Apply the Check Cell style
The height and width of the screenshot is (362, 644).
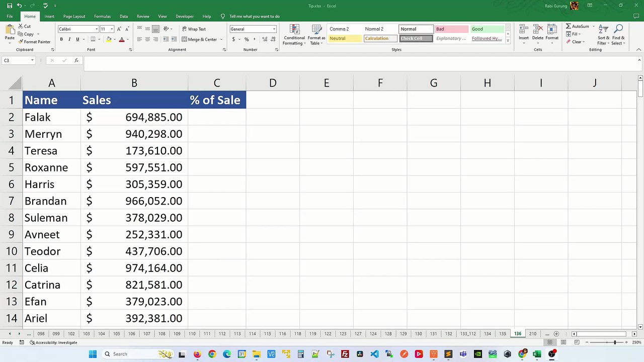416,39
